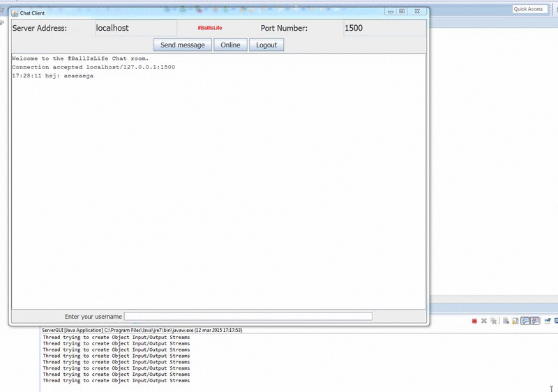Click the Enter your username text field
The width and height of the screenshot is (558, 392).
click(x=248, y=316)
